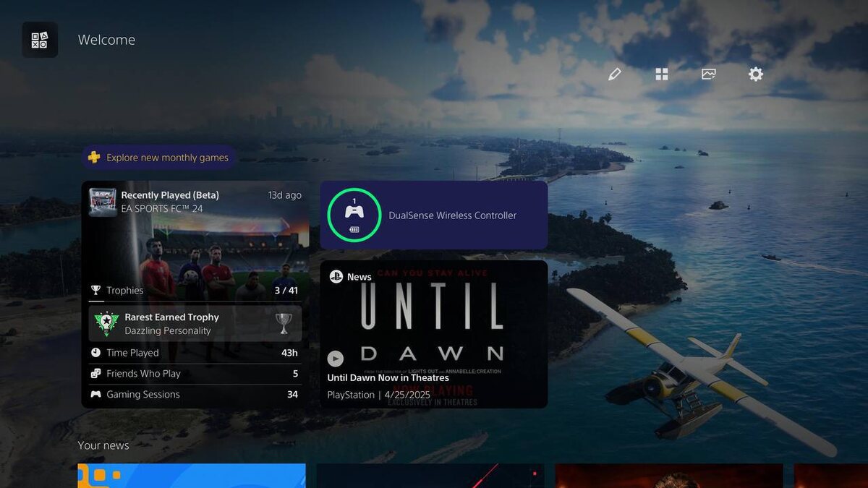Viewport: 868px width, 488px height.
Task: Click the Welcome title text
Action: click(106, 40)
